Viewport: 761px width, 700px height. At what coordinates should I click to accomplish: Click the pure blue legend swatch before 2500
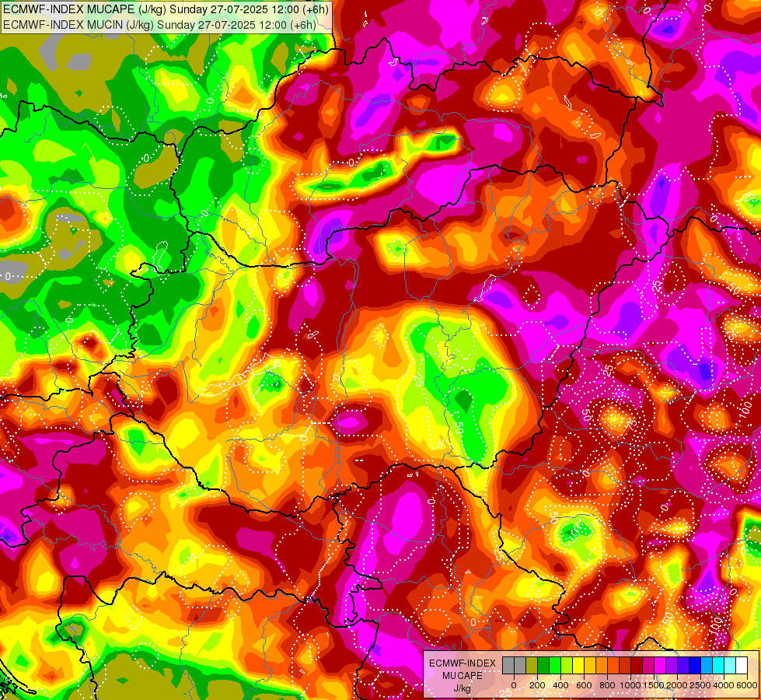pos(695,666)
